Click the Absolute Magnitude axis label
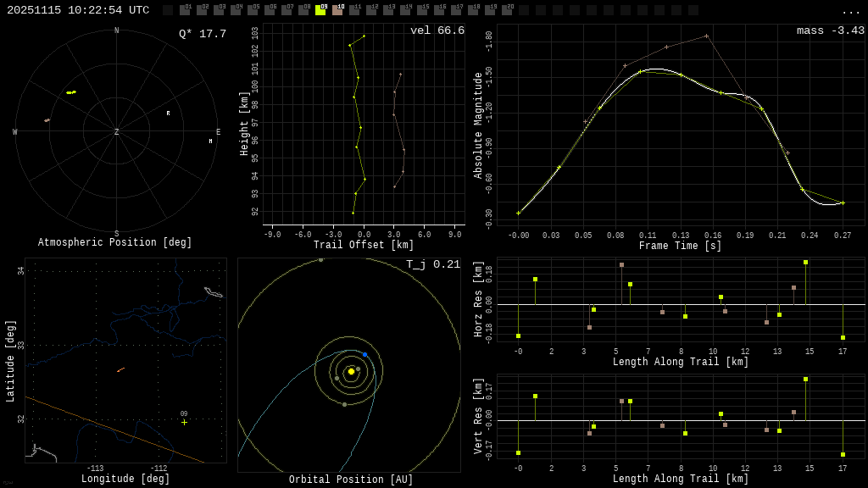This screenshot has height=488, width=868. coord(478,125)
